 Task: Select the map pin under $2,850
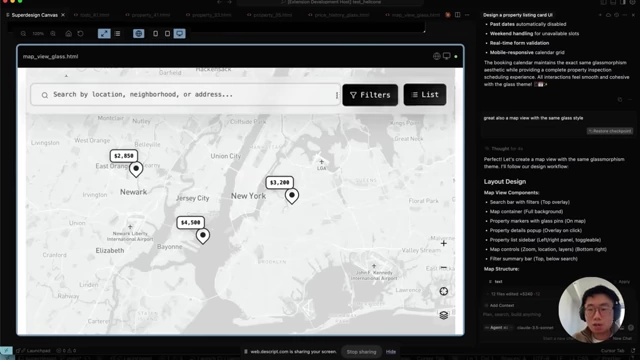[136, 169]
